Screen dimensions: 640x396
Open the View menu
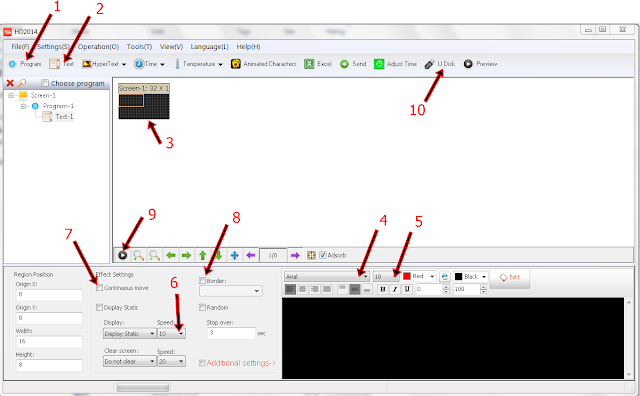(171, 47)
